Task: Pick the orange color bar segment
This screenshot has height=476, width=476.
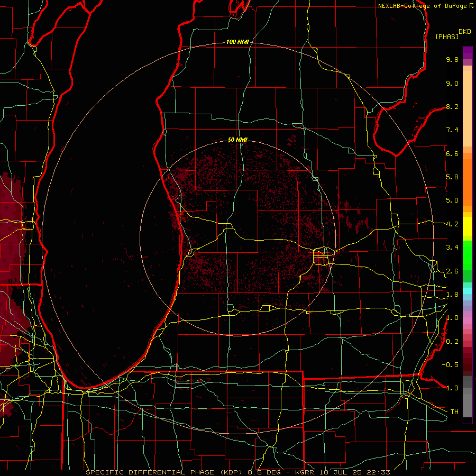Action: 467,182
